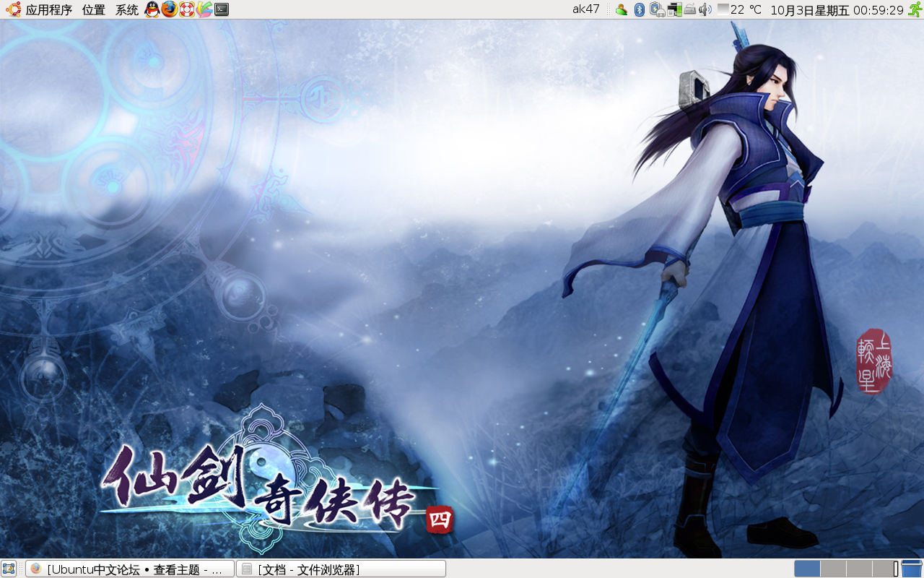Open the 位置 menu

pos(94,9)
